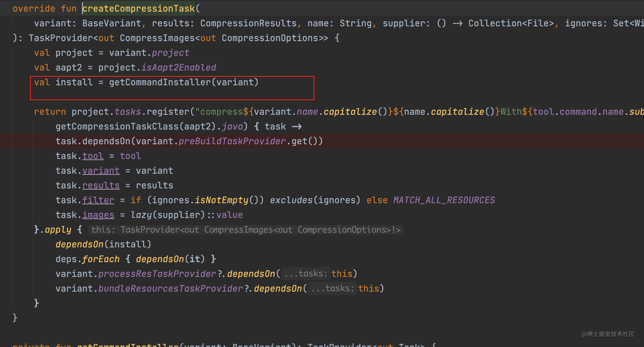Click deps.forEach statement

coord(136,259)
